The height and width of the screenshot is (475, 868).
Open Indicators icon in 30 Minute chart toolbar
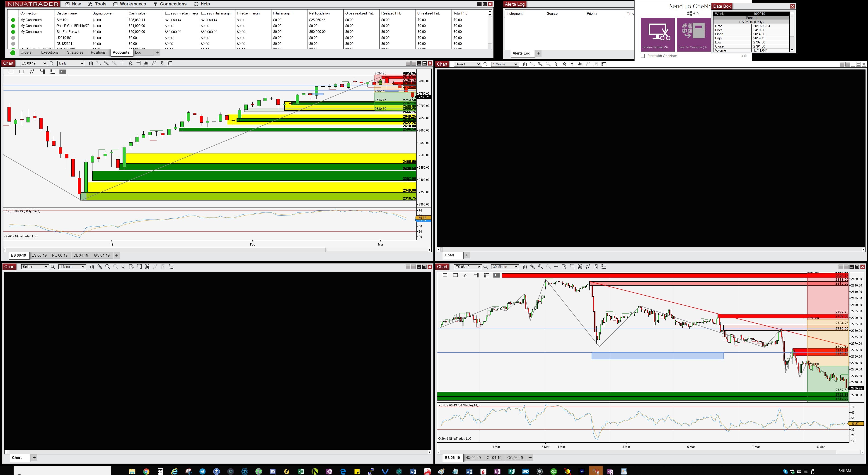coord(588,267)
